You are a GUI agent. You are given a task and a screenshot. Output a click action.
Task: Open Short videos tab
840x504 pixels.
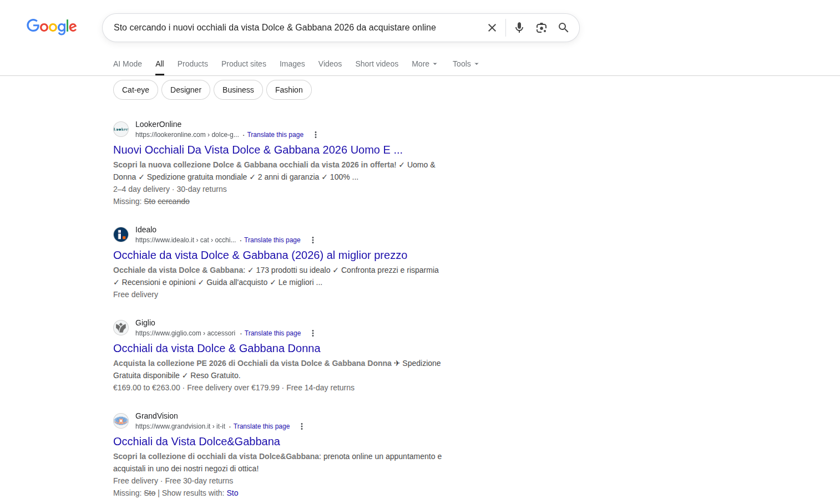[377, 64]
